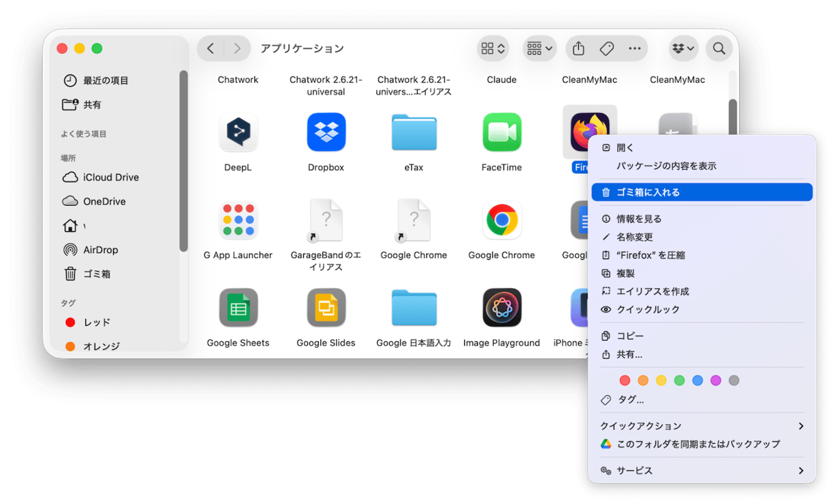Launch FaceTime from the applications grid
Image resolution: width=834 pixels, height=504 pixels.
click(x=501, y=132)
